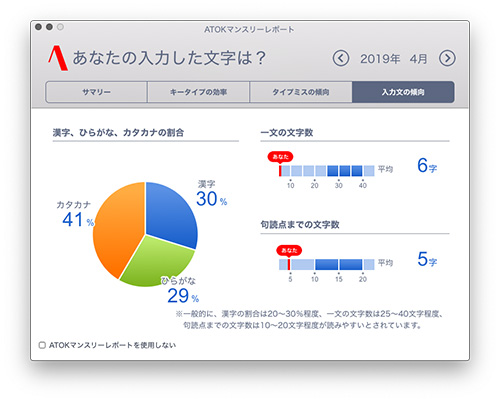Image resolution: width=500 pixels, height=401 pixels.
Task: Click the 6字 average value
Action: click(x=427, y=165)
